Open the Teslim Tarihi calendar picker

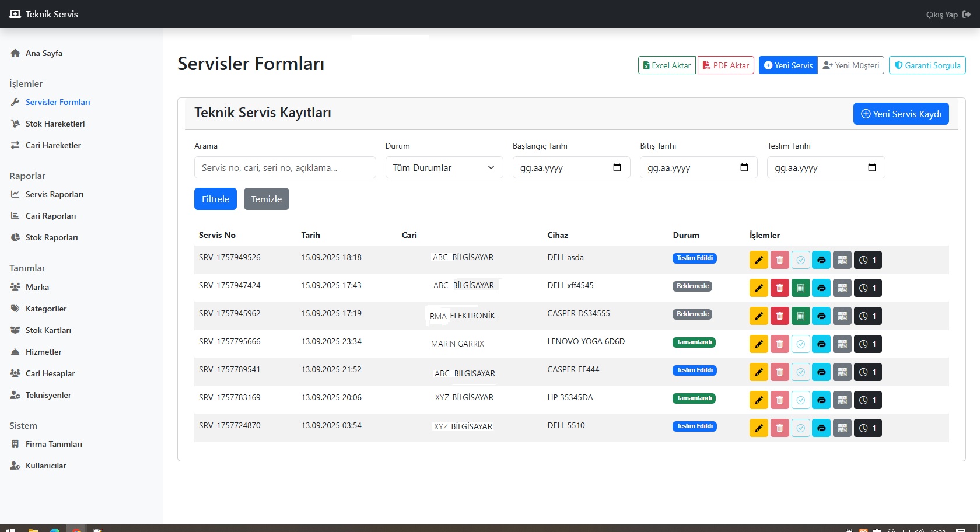coord(871,168)
